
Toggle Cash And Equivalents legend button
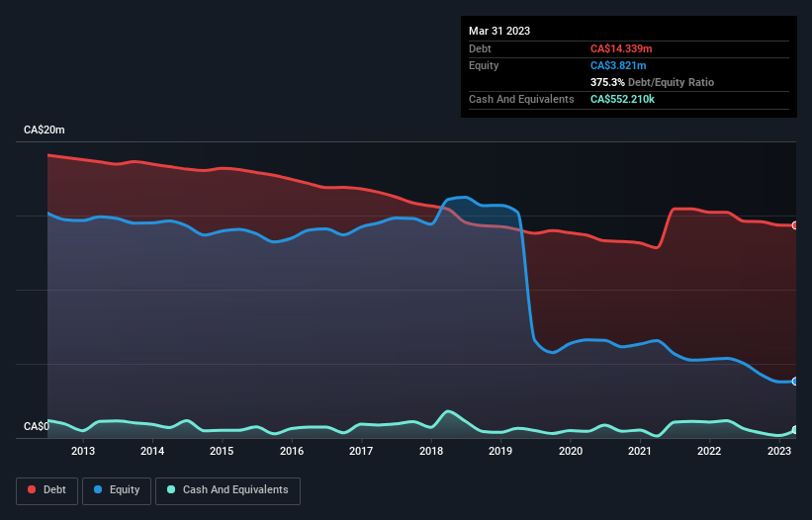[227, 490]
